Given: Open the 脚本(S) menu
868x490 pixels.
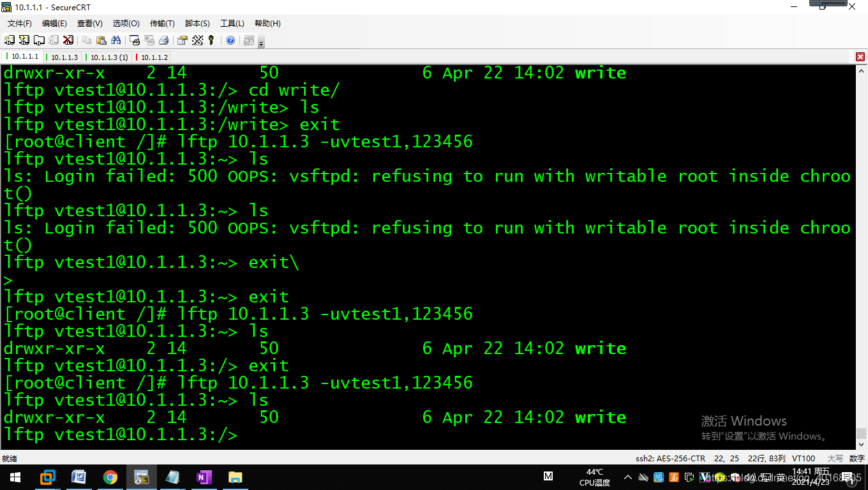Looking at the screenshot, I should click(x=197, y=24).
